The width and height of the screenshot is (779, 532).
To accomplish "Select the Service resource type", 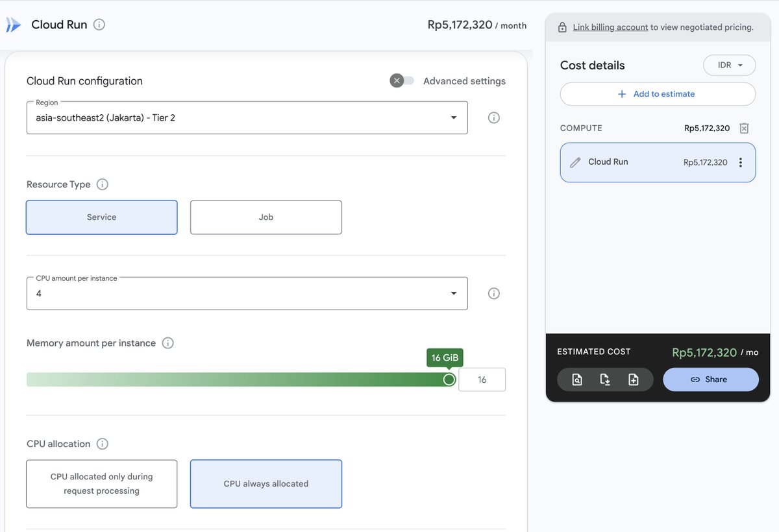I will 101,217.
